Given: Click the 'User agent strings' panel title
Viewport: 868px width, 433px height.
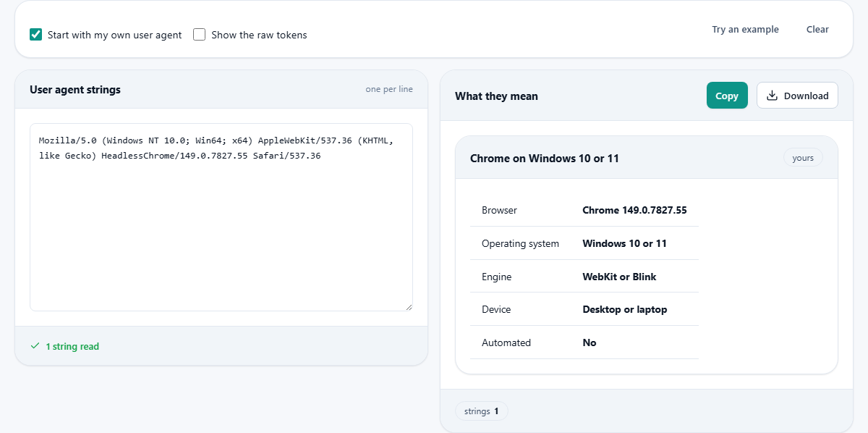Looking at the screenshot, I should [x=75, y=90].
